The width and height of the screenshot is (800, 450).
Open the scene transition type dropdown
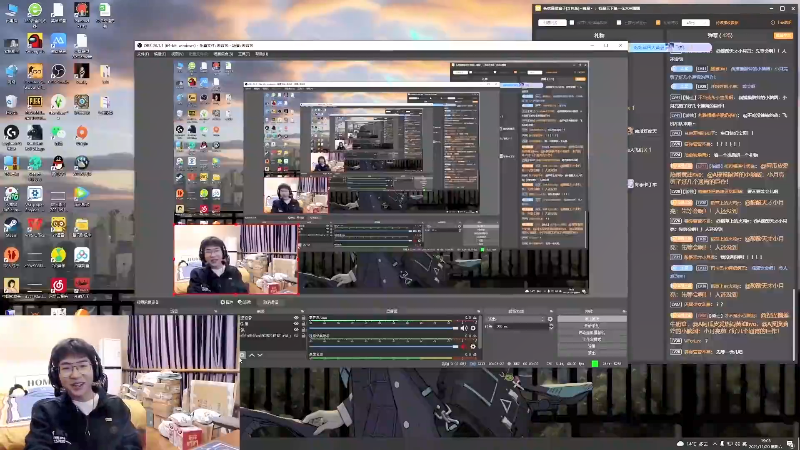[515, 319]
